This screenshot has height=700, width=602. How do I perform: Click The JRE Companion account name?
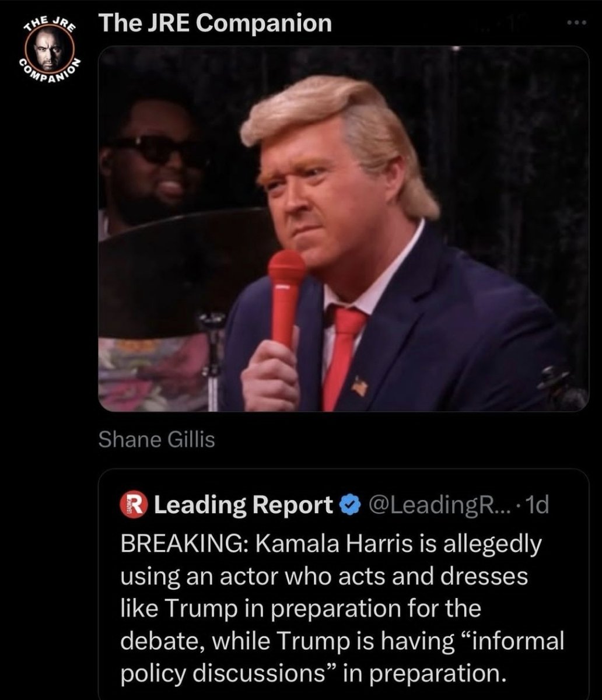pos(215,23)
